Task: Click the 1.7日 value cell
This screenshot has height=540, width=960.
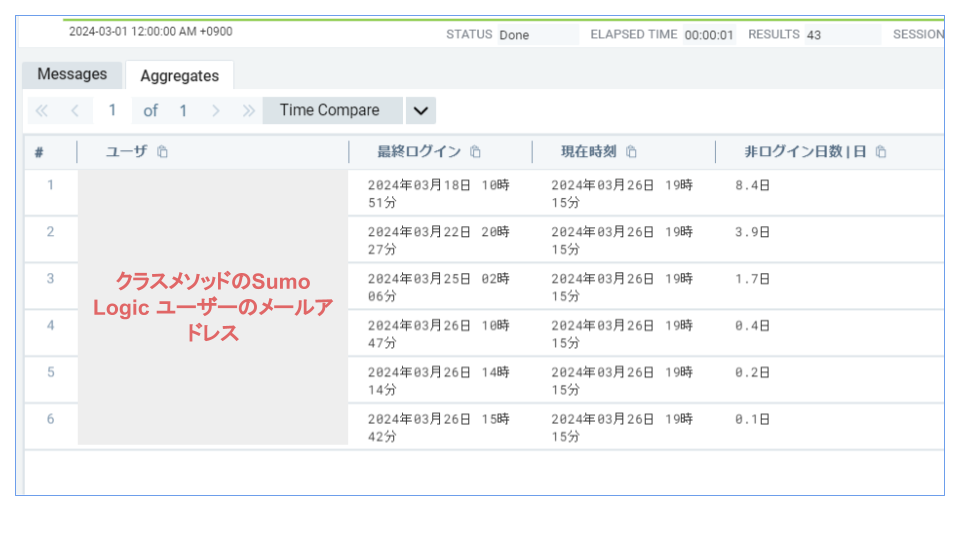Action: pos(752,279)
